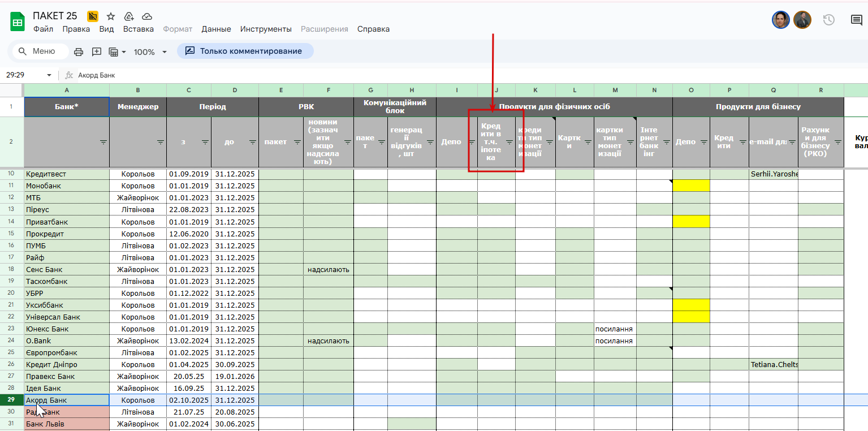This screenshot has height=431, width=868.
Task: Open filter on генерації відгуків column
Action: pyautogui.click(x=430, y=142)
